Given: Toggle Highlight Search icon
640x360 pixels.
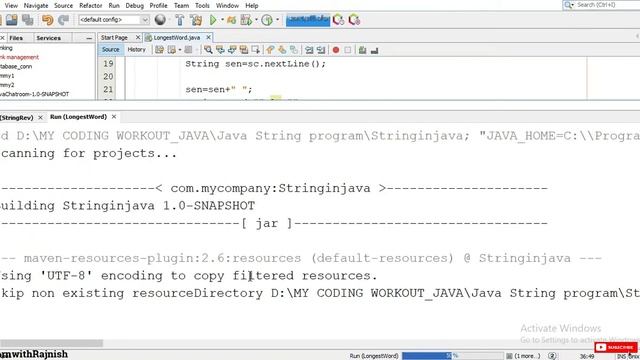Looking at the screenshot, I should pos(244,50).
